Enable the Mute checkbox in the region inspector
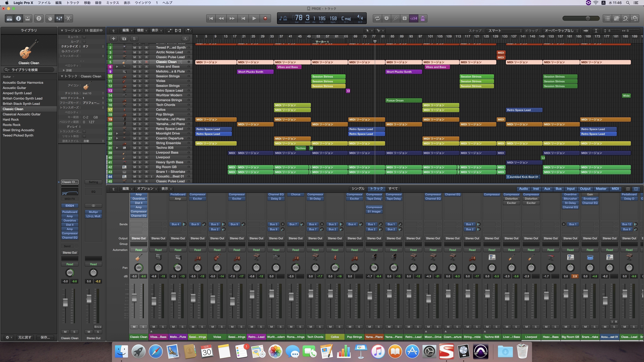Image resolution: width=644 pixels, height=362 pixels. point(84,37)
